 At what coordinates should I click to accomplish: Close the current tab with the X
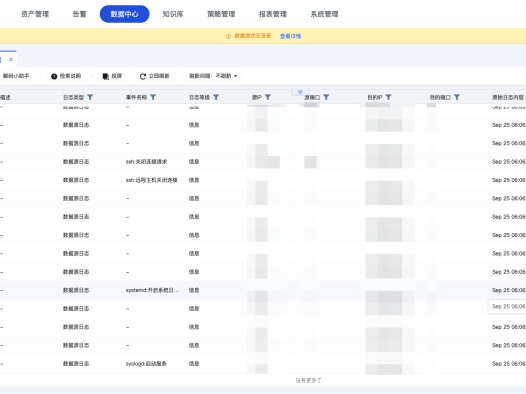(x=11, y=59)
